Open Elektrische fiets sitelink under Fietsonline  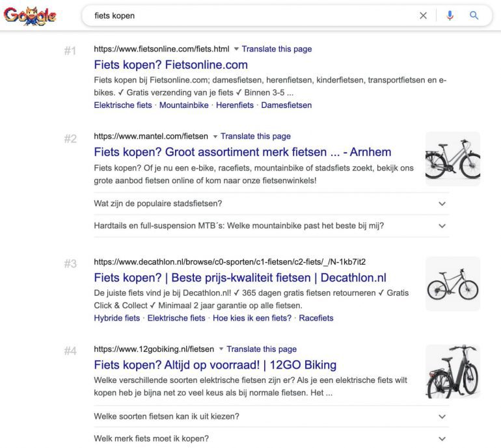point(123,105)
